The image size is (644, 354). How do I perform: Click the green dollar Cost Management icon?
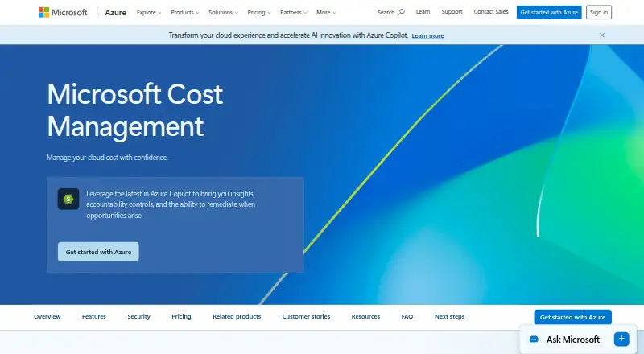(x=68, y=200)
